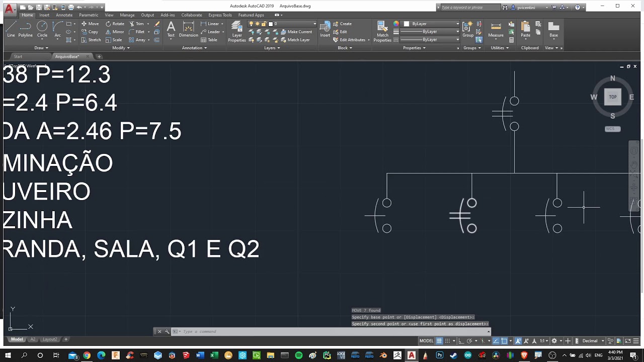Click Match Layer button
Viewport: 644px width, 362px height.
click(295, 40)
